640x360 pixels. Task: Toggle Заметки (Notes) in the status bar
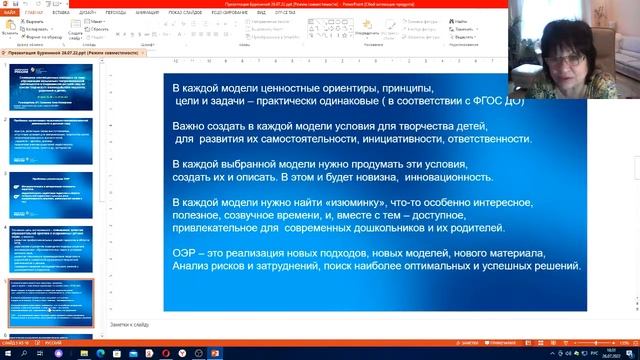467,343
